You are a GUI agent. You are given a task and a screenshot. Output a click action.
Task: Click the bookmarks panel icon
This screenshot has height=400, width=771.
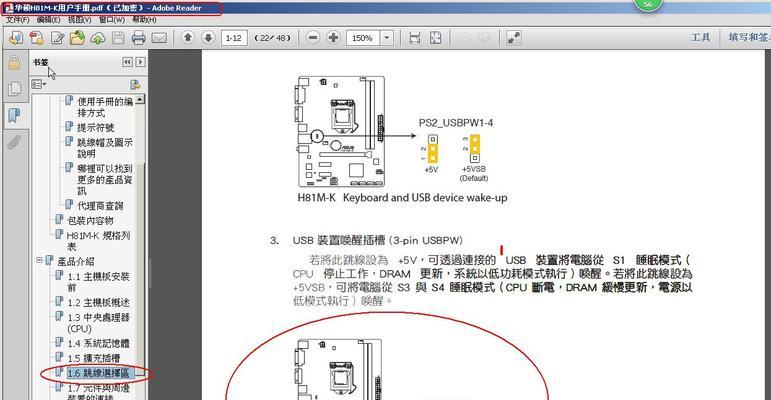[14, 115]
